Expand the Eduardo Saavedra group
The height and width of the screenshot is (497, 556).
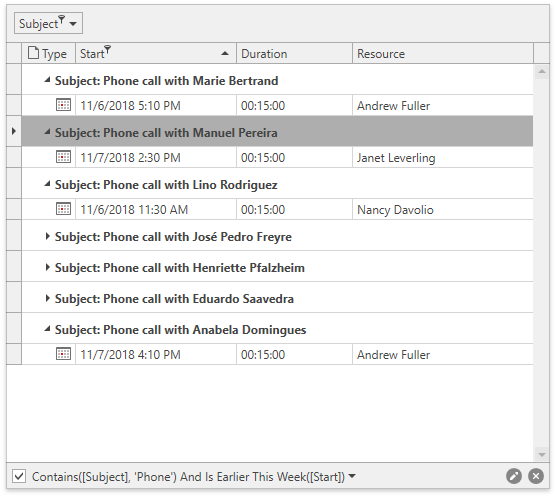tap(47, 298)
